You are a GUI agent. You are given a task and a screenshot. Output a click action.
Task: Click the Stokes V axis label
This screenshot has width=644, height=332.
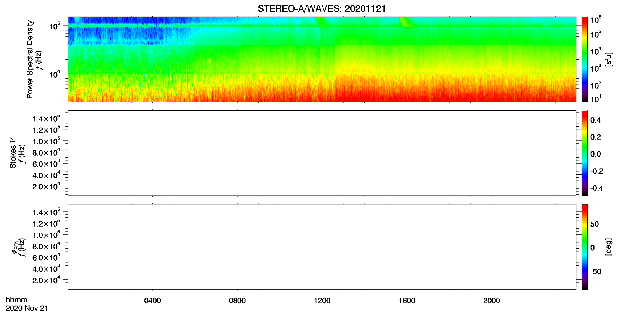click(13, 153)
